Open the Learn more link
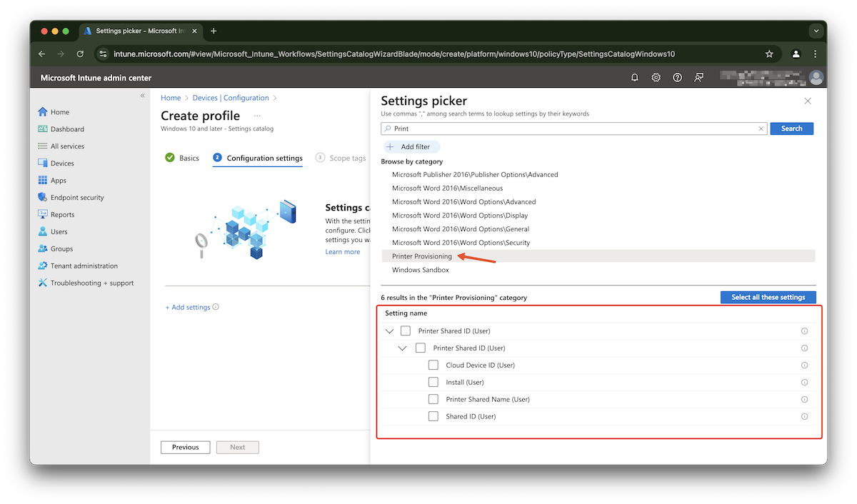 (341, 251)
